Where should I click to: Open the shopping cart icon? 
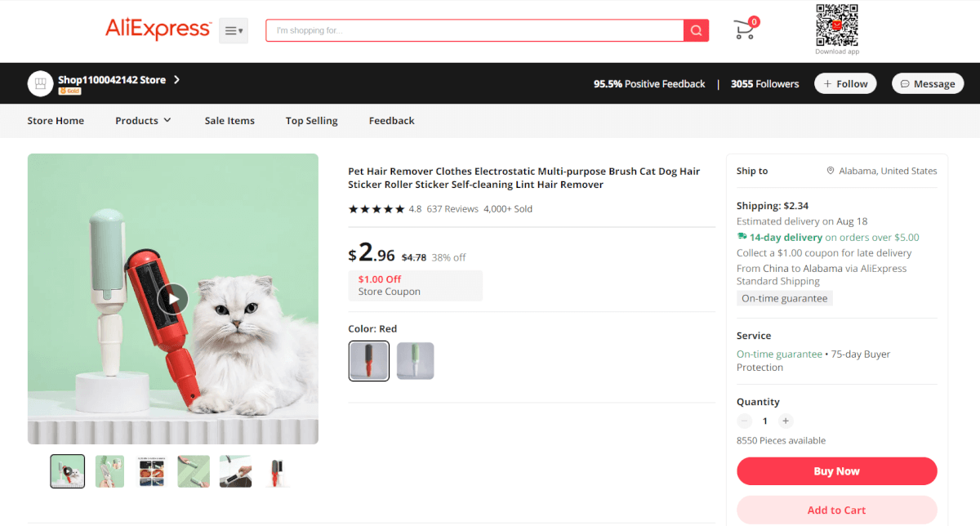(x=744, y=30)
